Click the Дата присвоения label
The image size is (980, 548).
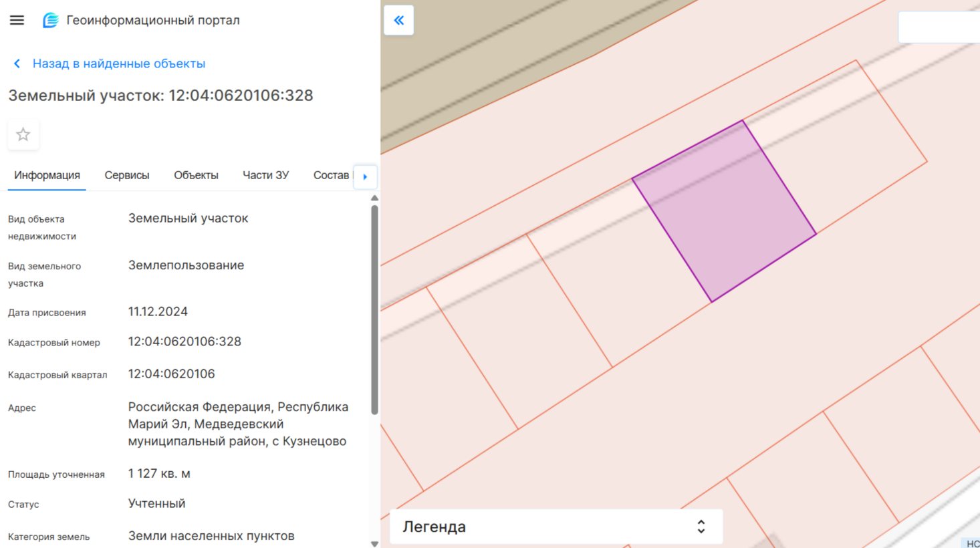(47, 313)
